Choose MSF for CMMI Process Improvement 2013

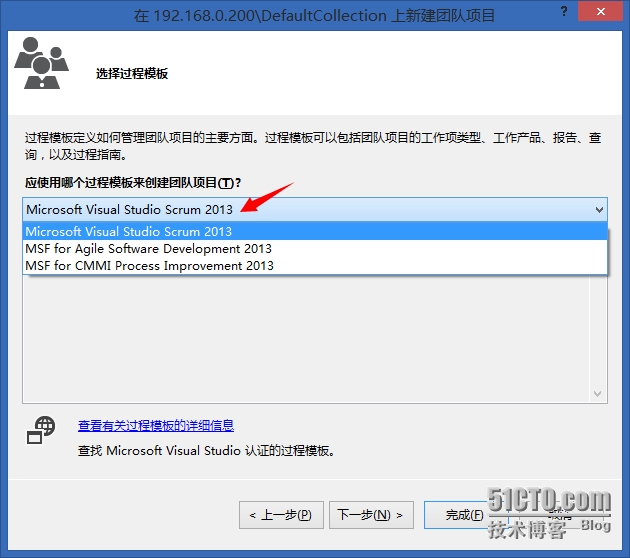(x=315, y=266)
